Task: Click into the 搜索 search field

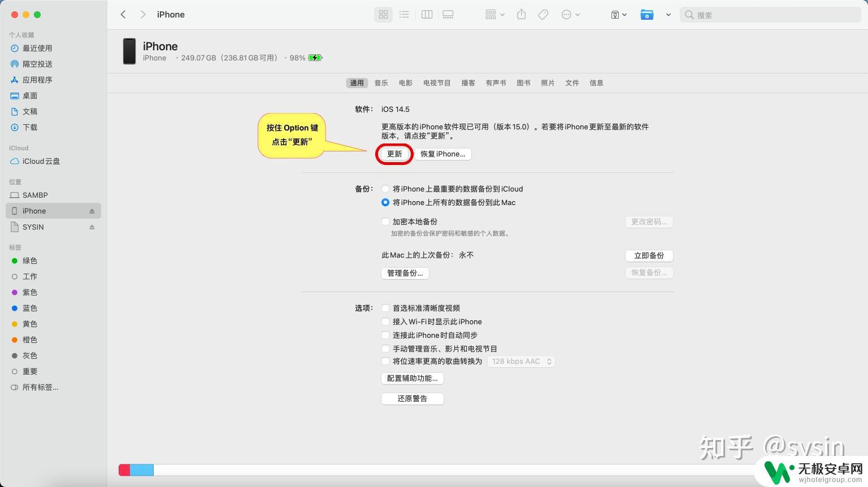Action: [770, 15]
